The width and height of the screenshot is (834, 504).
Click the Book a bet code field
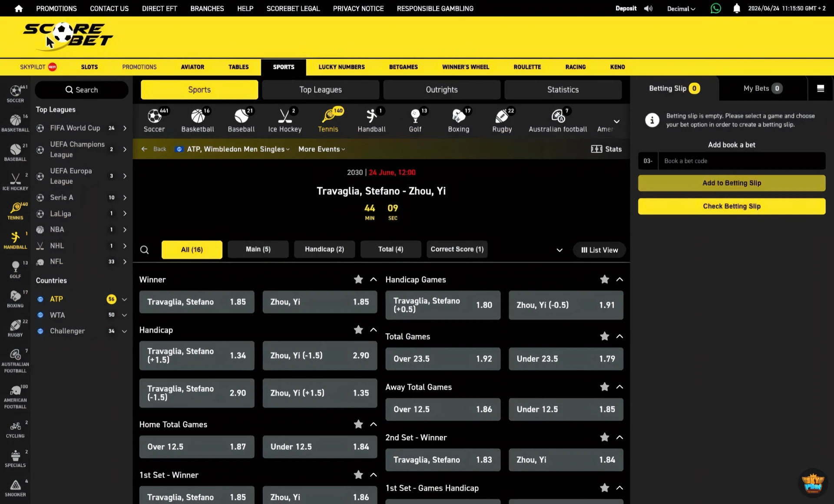click(741, 161)
